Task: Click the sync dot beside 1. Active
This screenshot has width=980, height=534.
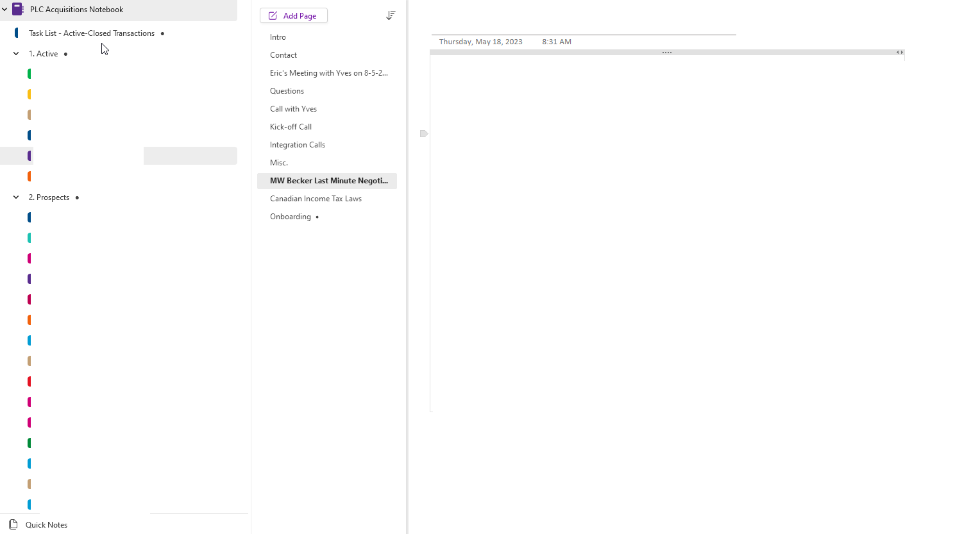Action: point(65,54)
